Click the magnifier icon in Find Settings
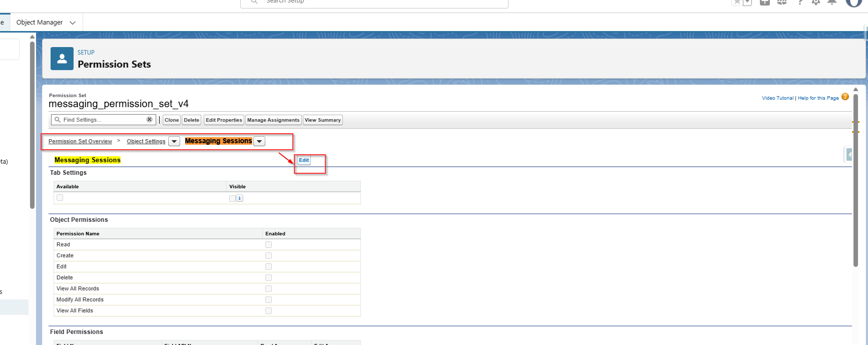868x345 pixels. 58,120
